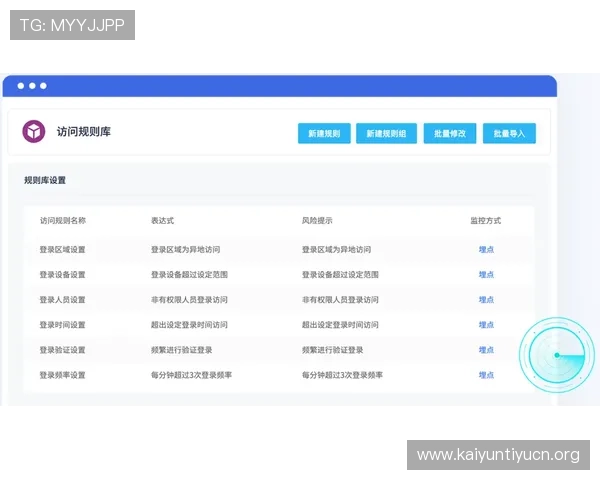This screenshot has height=480, width=600.
Task: Click the 新建规则 button
Action: point(324,134)
